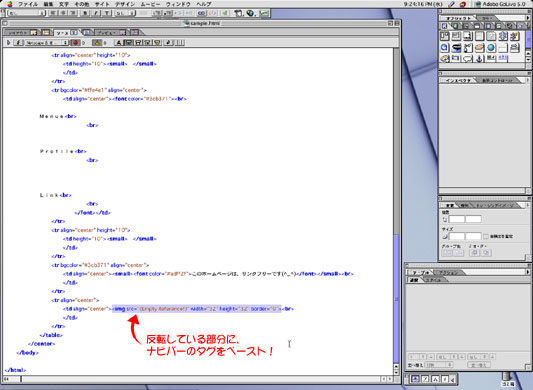Image resolution: width=533 pixels, height=390 pixels.
Task: Open the サイト menu
Action: tap(102, 4)
